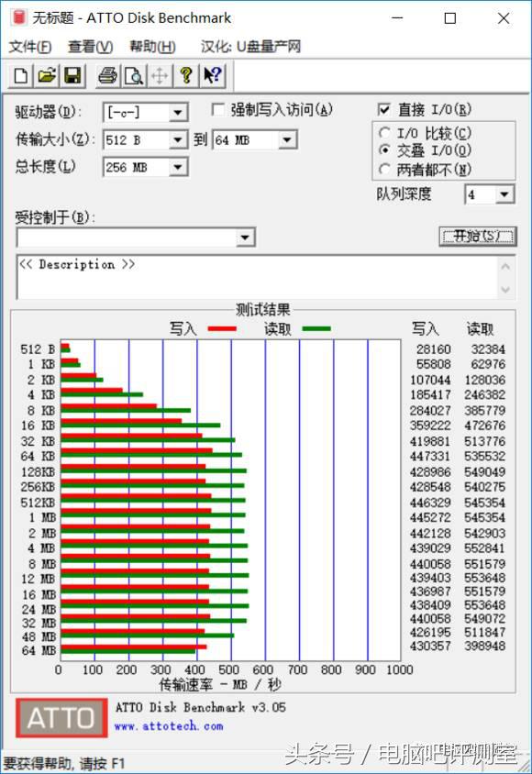Image resolution: width=532 pixels, height=774 pixels.
Task: Expand the 512 B transfer size dropdown
Action: (x=178, y=140)
